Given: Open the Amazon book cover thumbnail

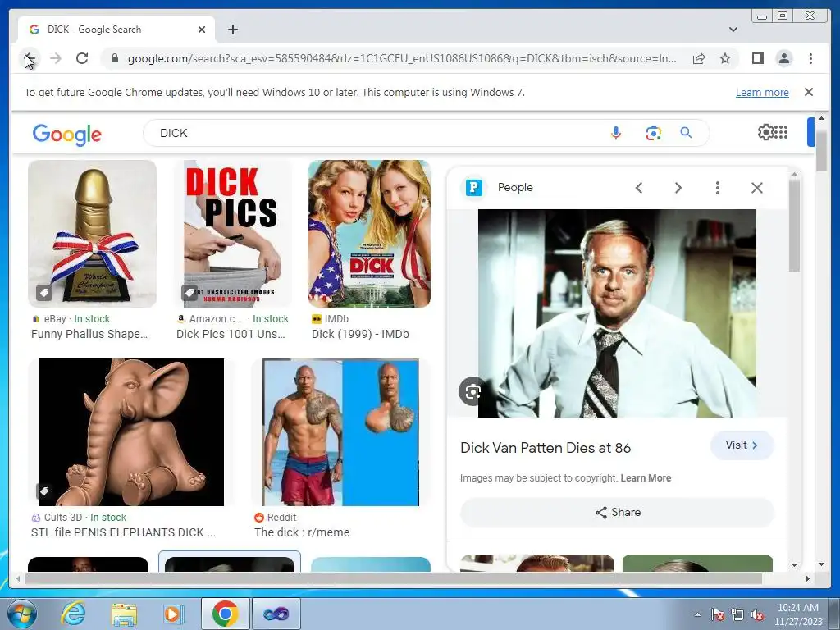Looking at the screenshot, I should pyautogui.click(x=232, y=234).
